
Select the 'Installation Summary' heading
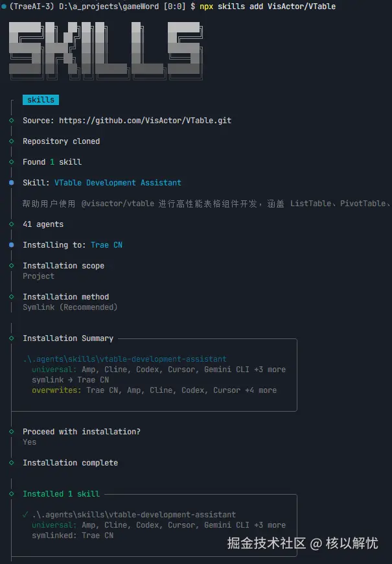point(68,338)
